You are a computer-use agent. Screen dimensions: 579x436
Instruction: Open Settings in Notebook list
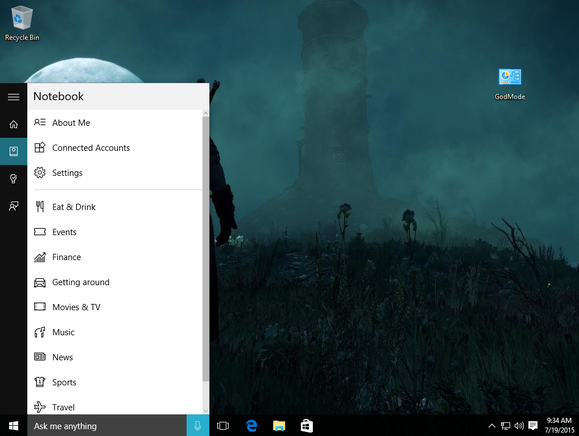[x=115, y=173]
